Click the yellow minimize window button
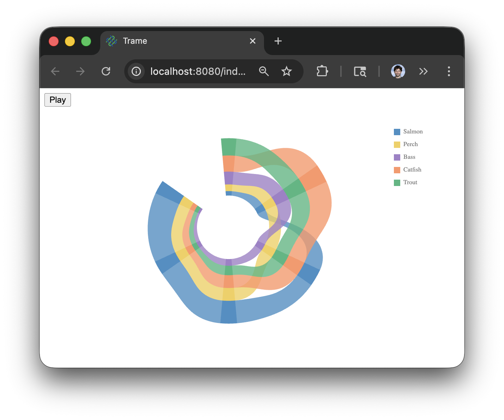 coord(70,41)
